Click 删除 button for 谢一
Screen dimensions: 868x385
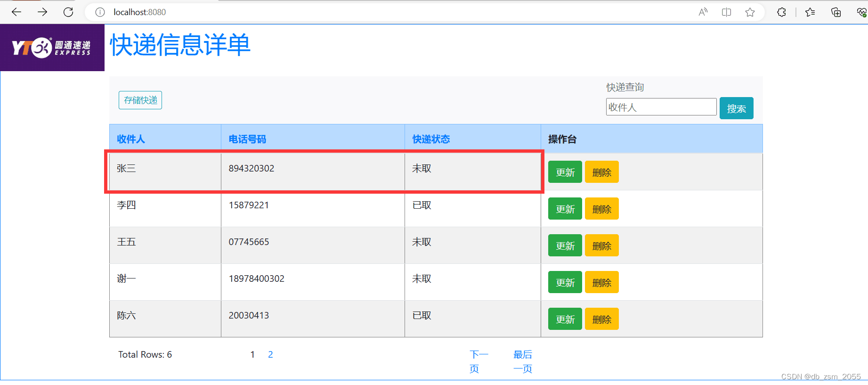point(602,282)
